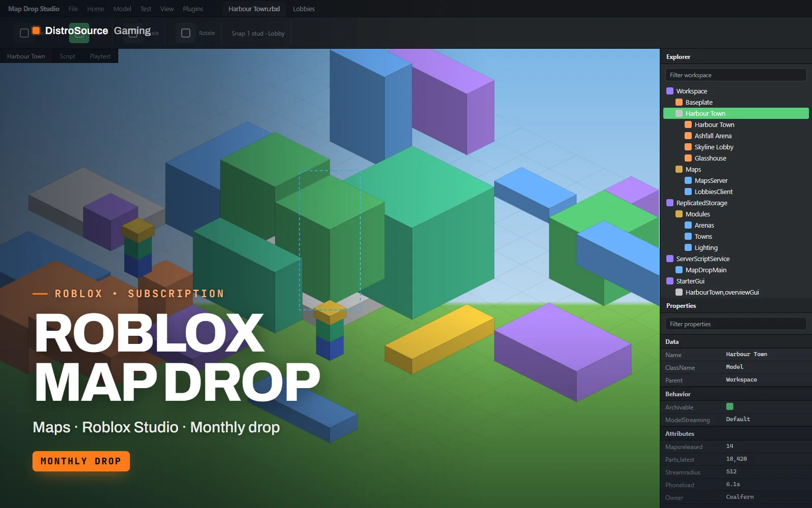Click the grey HarbourTown,overviewGui icon
This screenshot has width=812, height=508.
point(679,292)
